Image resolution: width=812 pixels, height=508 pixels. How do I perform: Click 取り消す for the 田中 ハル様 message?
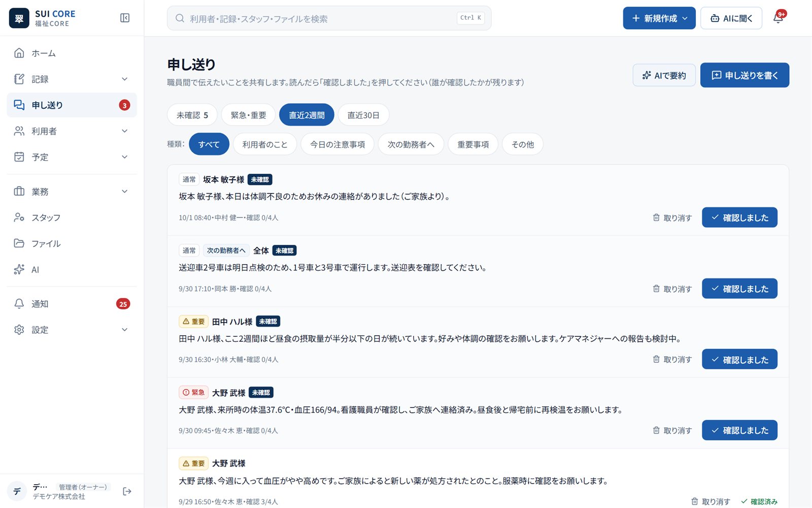tap(672, 359)
